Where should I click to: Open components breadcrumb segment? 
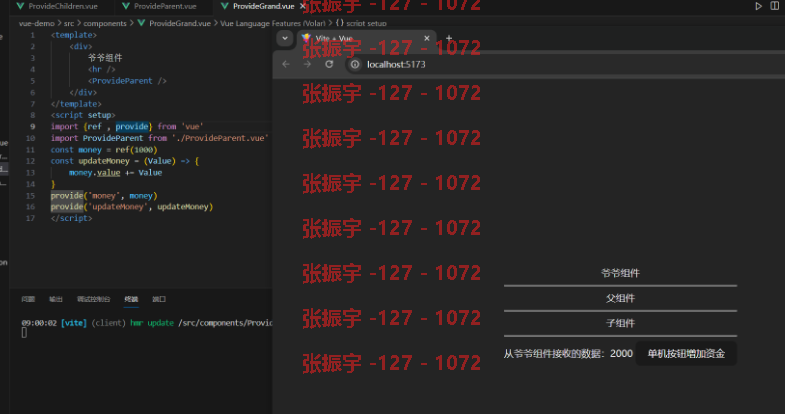point(105,23)
